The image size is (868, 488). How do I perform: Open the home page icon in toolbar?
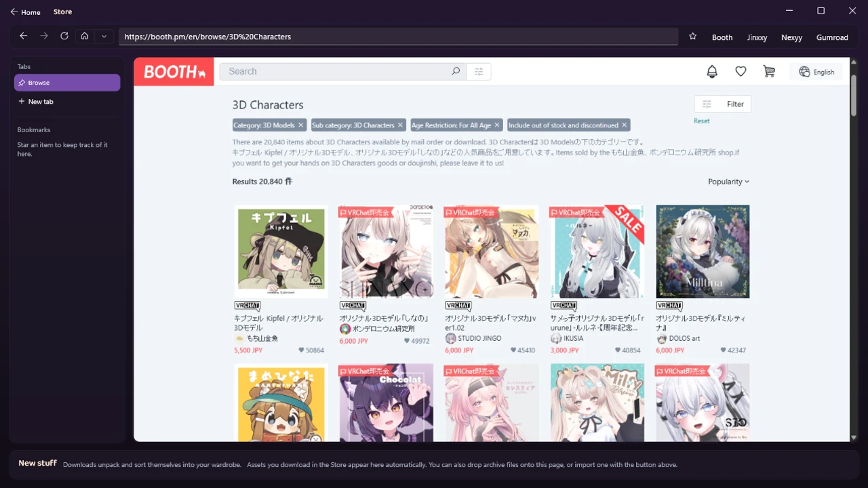coord(85,36)
